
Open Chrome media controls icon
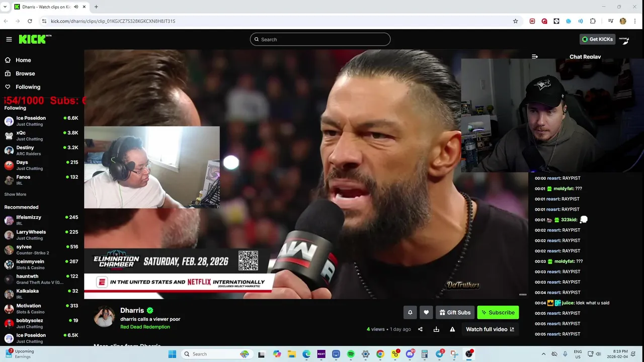(x=610, y=21)
